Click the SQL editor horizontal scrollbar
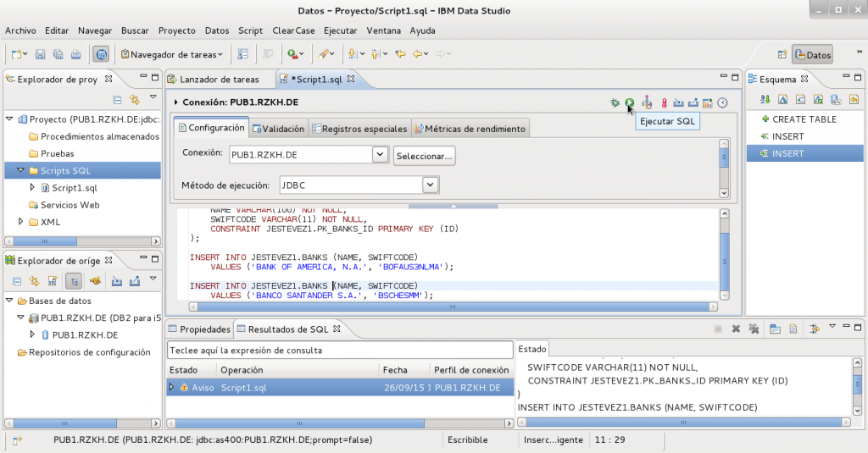The width and height of the screenshot is (868, 453). click(x=453, y=307)
